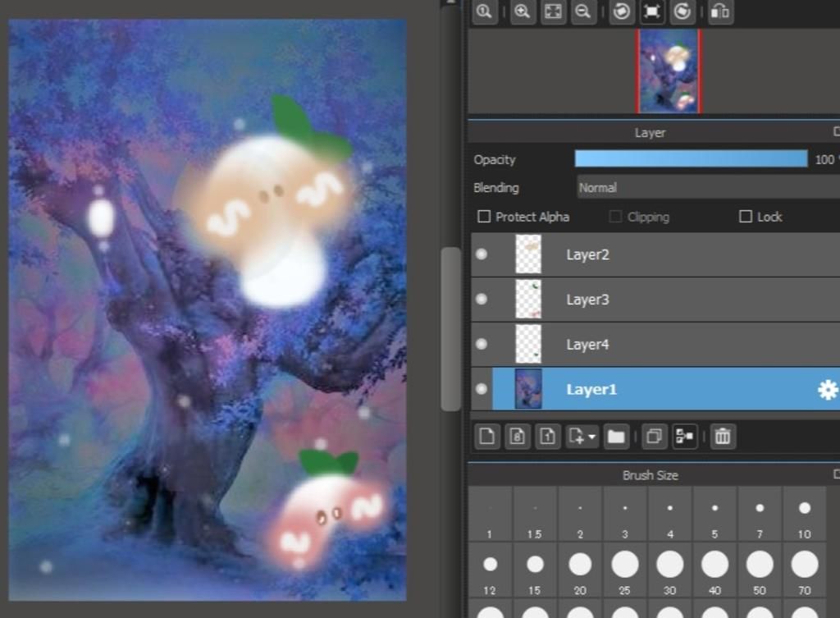Add a new blank layer

point(487,437)
